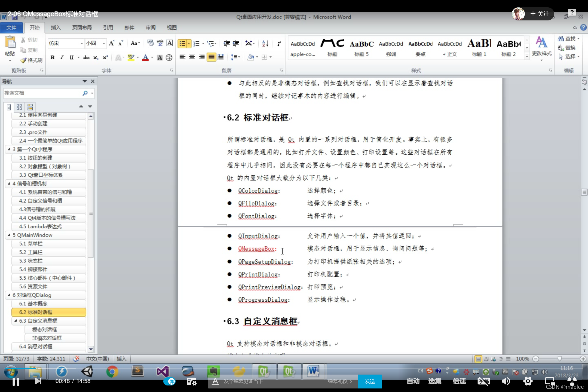Image resolution: width=588 pixels, height=392 pixels.
Task: Switch to the 审阅 ribbon tab
Action: click(151, 27)
